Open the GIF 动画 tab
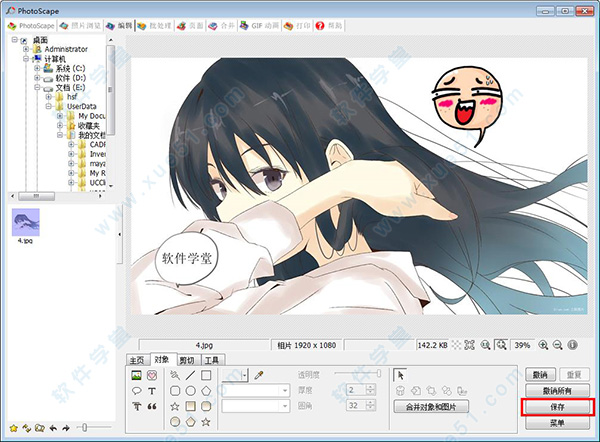600x442 pixels. [x=260, y=26]
